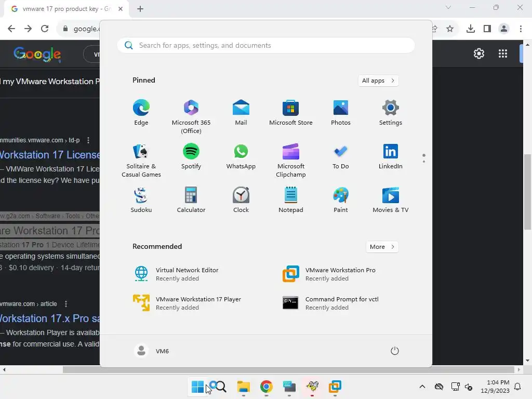Image resolution: width=532 pixels, height=399 pixels.
Task: Open VMware Workstation taskbar icon
Action: [335, 387]
